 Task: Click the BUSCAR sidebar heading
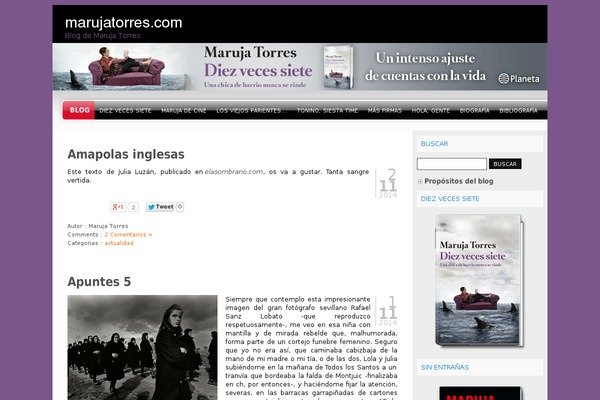434,144
